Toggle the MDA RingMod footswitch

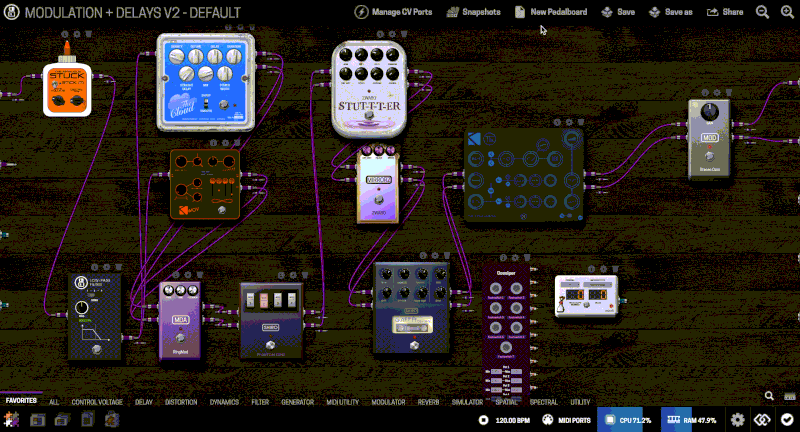[180, 338]
